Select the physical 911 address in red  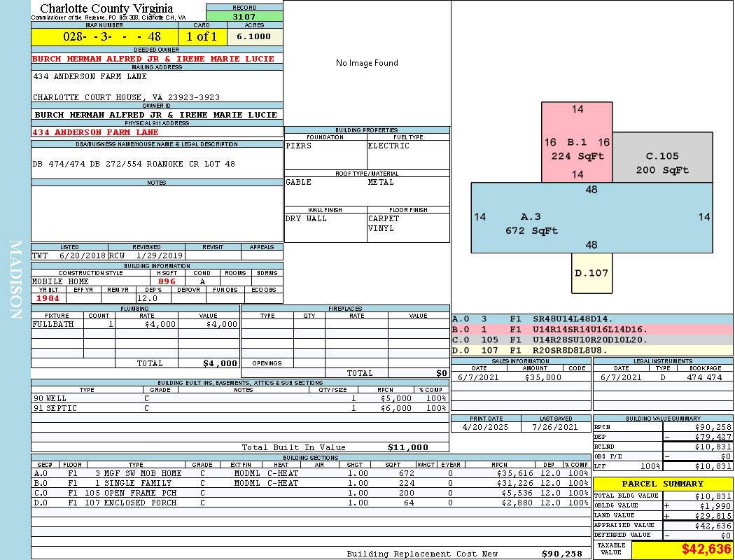pos(96,132)
